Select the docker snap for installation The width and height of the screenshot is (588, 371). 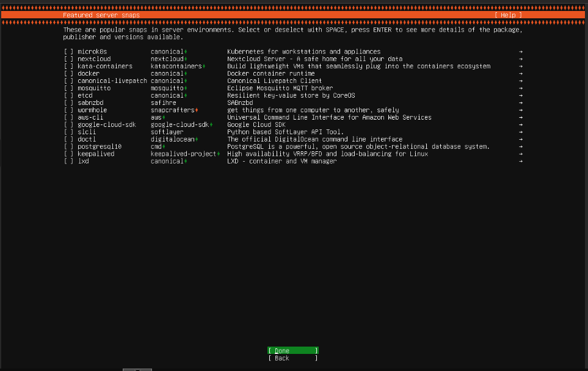[x=68, y=73]
